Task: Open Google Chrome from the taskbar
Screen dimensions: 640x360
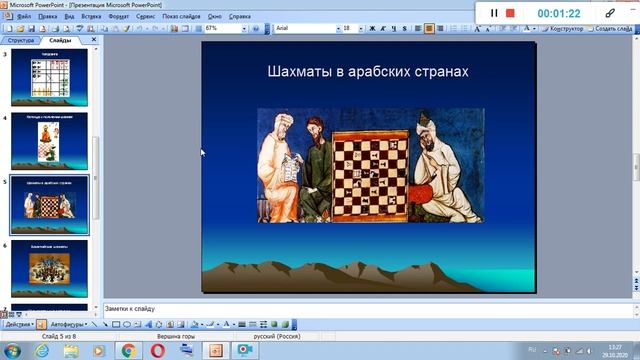Action: pos(128,351)
